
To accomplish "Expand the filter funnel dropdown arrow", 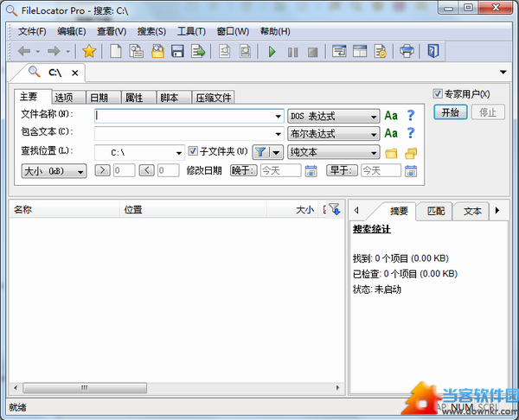I will (x=277, y=152).
